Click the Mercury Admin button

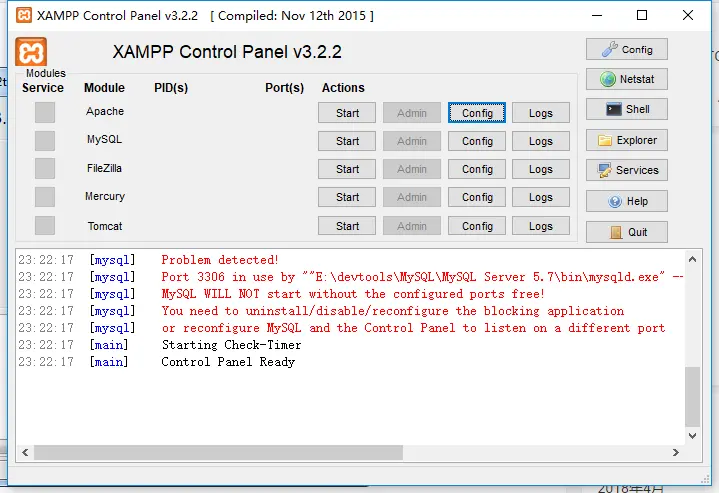point(412,197)
